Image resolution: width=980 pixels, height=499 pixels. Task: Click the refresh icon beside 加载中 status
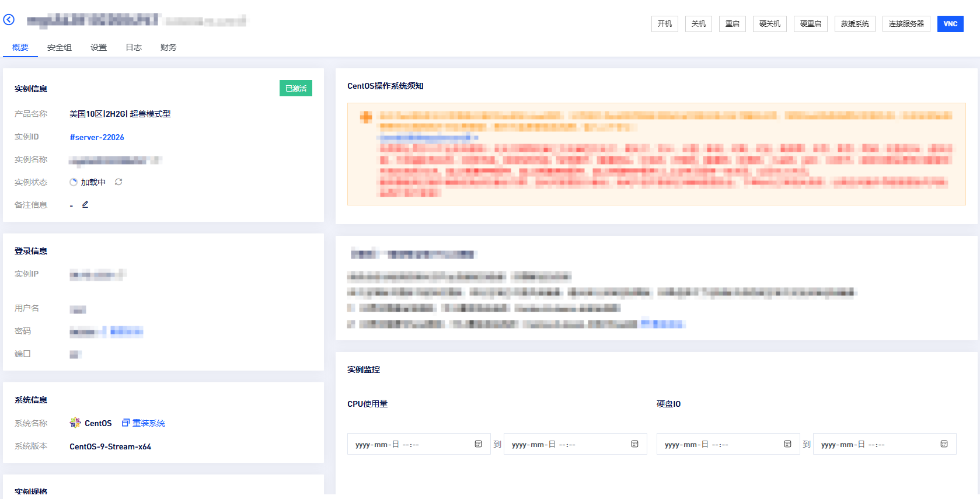coord(118,182)
